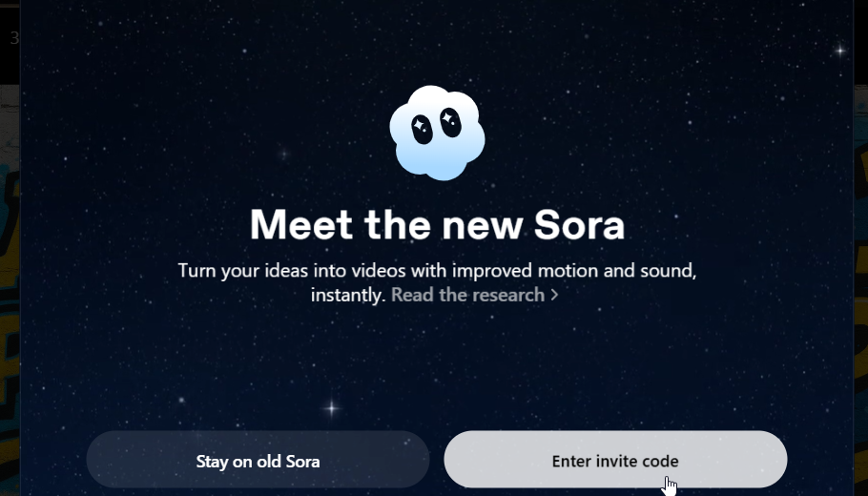Open the Read the research link
The image size is (868, 496).
click(467, 295)
